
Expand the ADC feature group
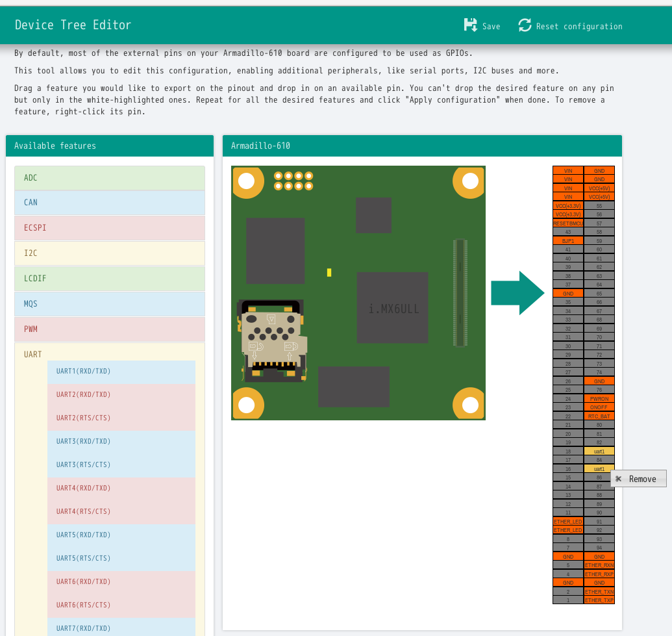click(110, 177)
